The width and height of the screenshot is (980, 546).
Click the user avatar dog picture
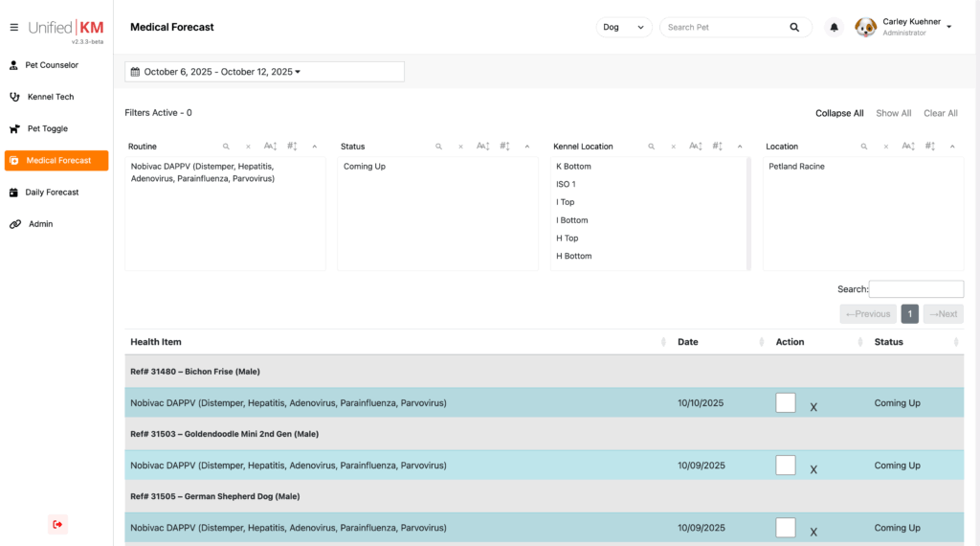pyautogui.click(x=865, y=28)
